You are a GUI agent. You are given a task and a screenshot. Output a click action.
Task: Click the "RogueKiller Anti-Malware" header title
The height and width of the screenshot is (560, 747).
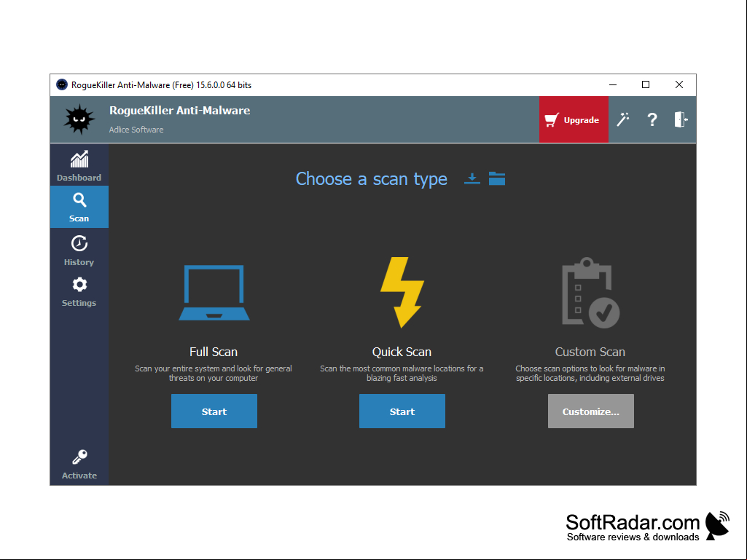(x=179, y=111)
